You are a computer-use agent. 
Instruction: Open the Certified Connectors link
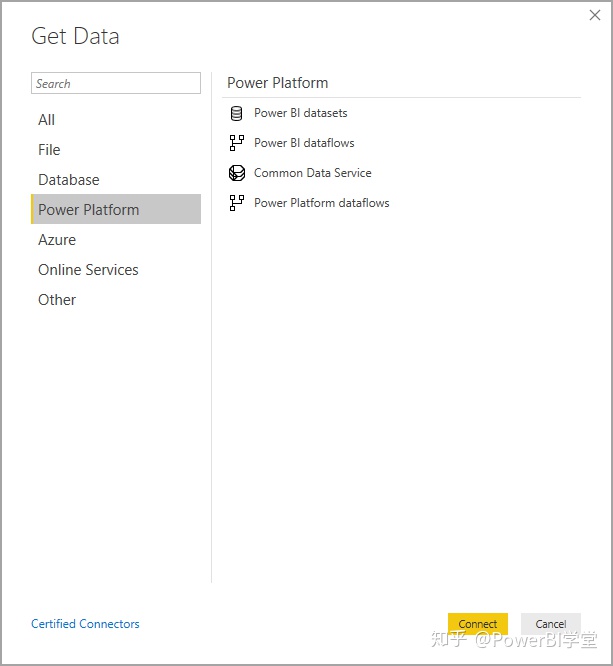(x=85, y=624)
